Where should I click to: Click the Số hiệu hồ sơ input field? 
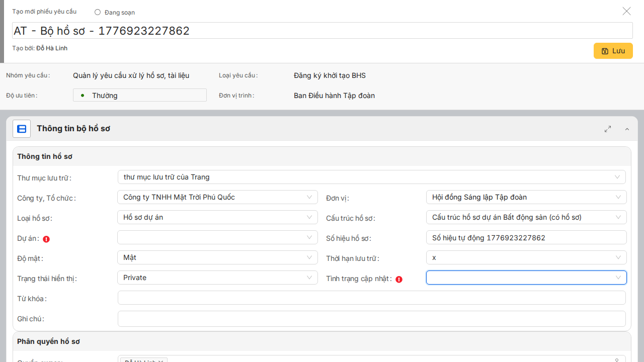[526, 237]
